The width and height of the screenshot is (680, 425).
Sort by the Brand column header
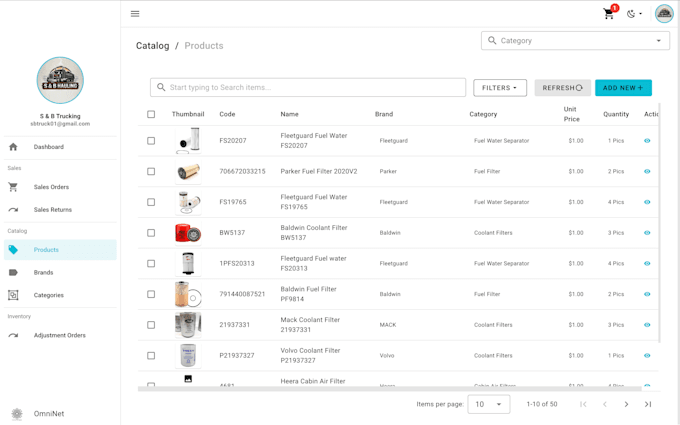point(384,114)
